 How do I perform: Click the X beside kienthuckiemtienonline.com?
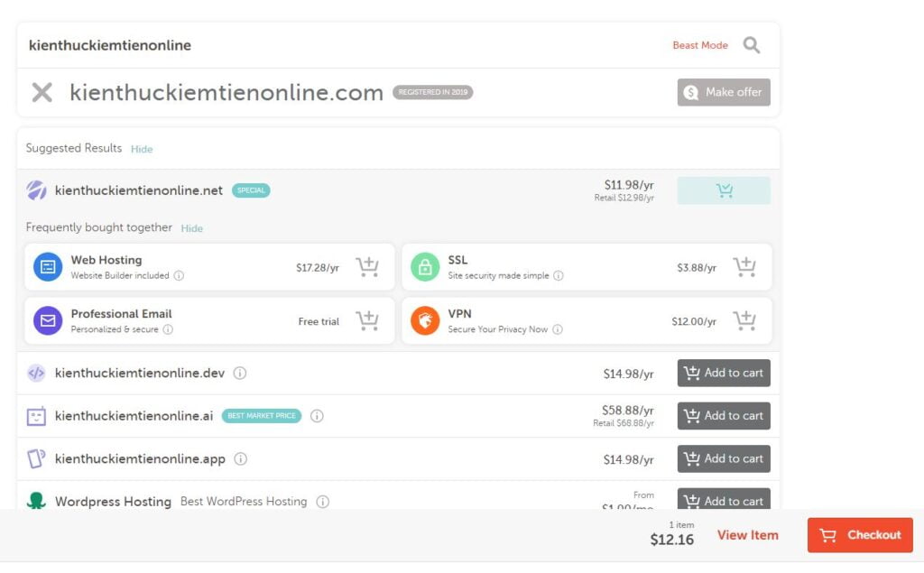(42, 93)
